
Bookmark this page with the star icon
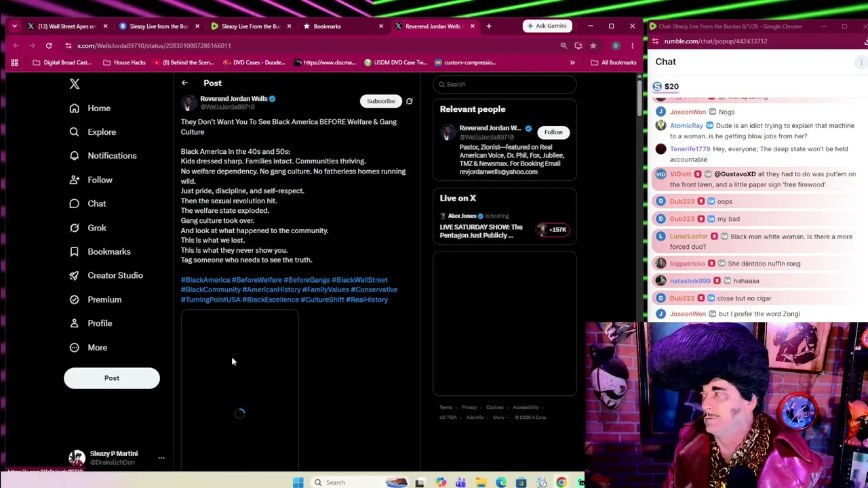[593, 45]
